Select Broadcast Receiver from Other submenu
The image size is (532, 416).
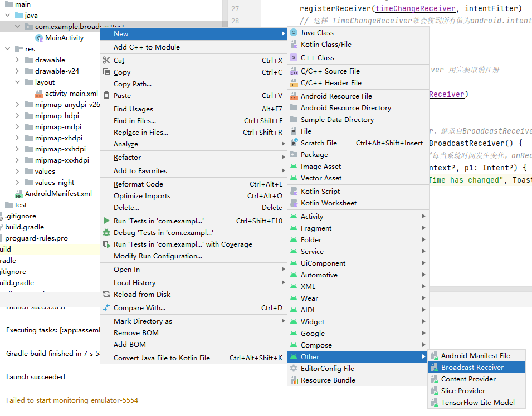tap(476, 367)
